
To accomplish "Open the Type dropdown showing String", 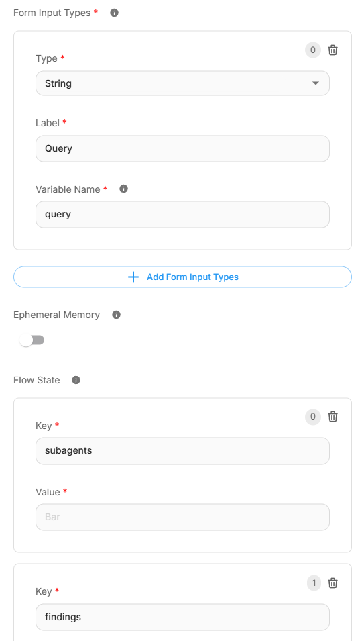I will pos(182,83).
